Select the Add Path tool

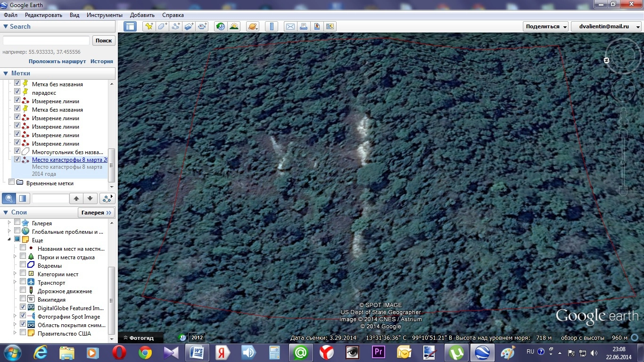pos(176,26)
